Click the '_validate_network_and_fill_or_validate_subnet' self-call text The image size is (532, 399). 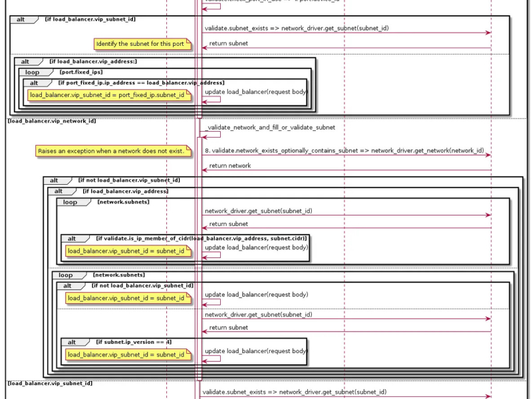coord(270,128)
